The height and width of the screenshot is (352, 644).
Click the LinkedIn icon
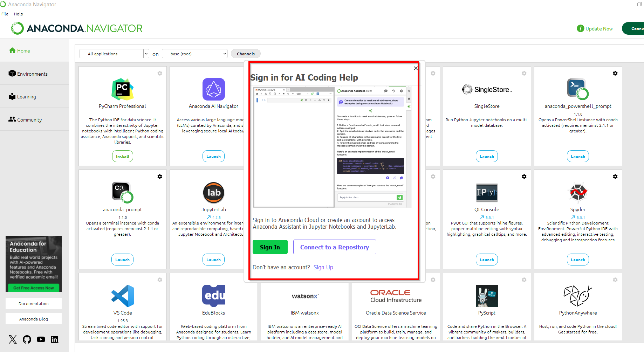click(x=55, y=339)
